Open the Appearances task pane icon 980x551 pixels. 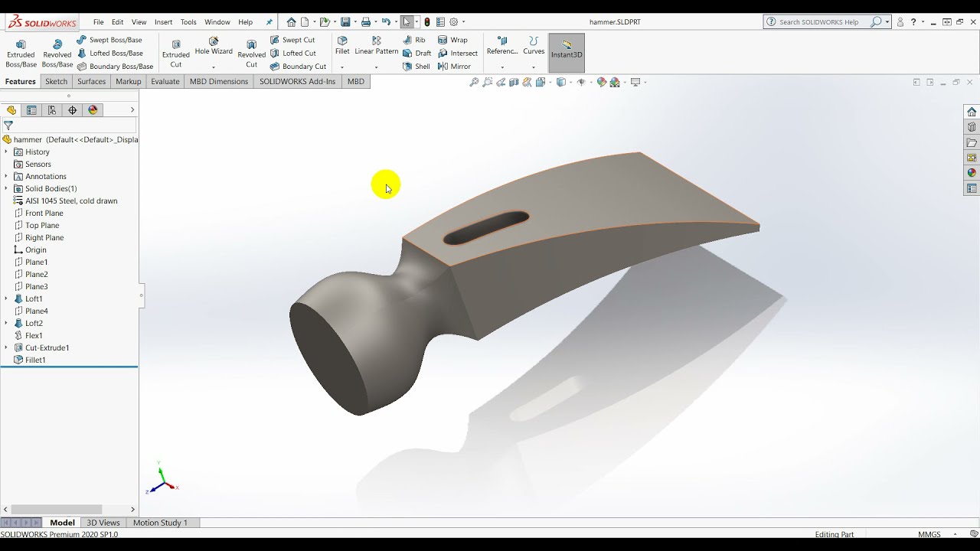[x=972, y=173]
